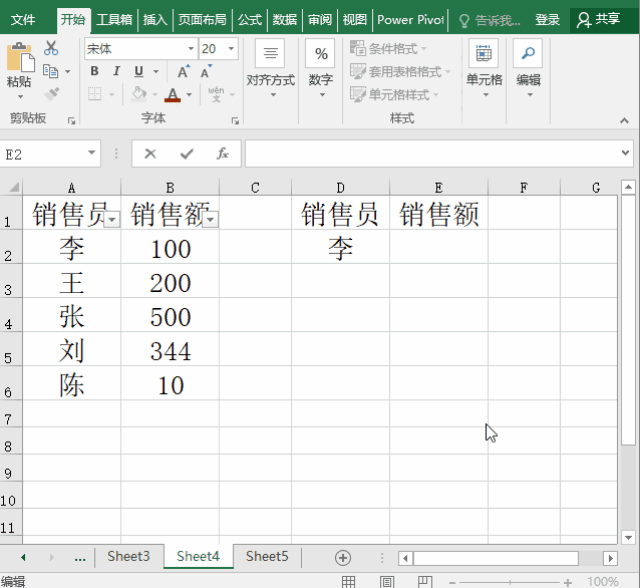
Task: Add a new sheet with plus icon
Action: point(343,558)
